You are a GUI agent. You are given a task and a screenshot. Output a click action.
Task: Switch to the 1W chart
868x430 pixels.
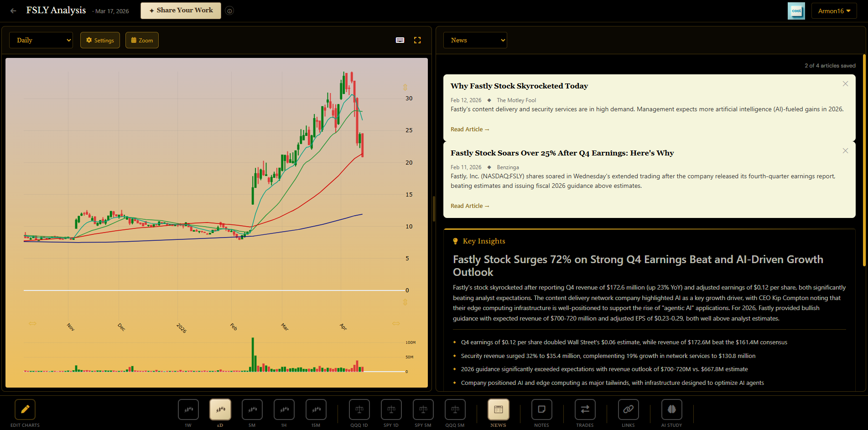click(188, 409)
